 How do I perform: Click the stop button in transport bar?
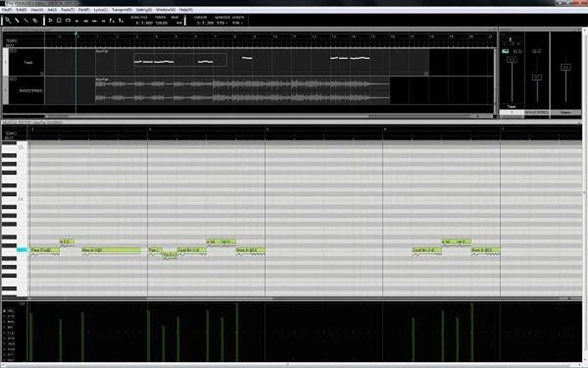point(59,20)
